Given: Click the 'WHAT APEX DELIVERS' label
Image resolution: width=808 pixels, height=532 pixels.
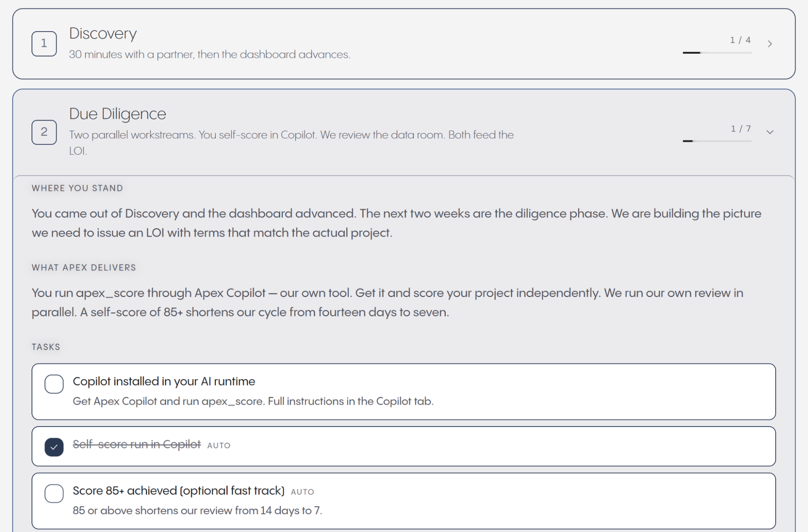Looking at the screenshot, I should pos(84,268).
